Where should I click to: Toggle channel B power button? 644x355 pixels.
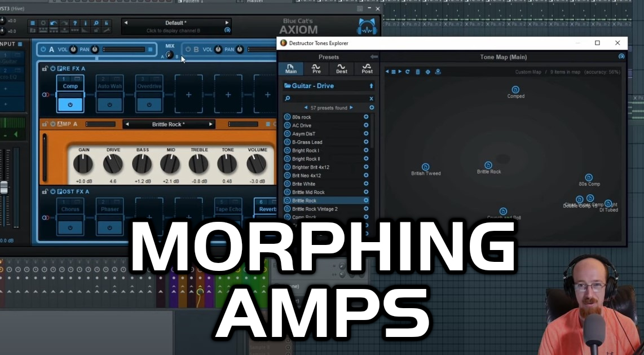pyautogui.click(x=188, y=49)
